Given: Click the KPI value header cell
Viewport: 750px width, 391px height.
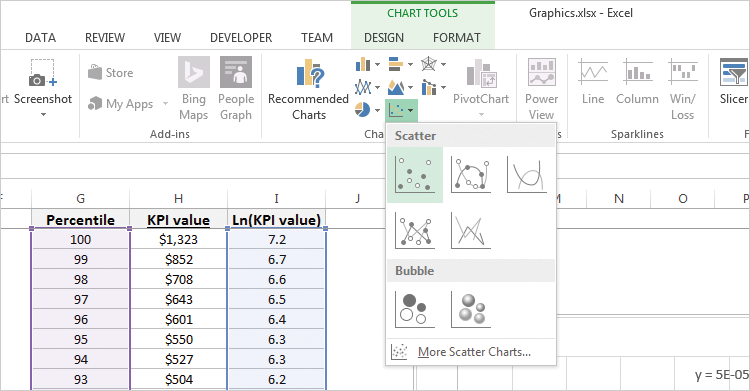Looking at the screenshot, I should pos(178,220).
